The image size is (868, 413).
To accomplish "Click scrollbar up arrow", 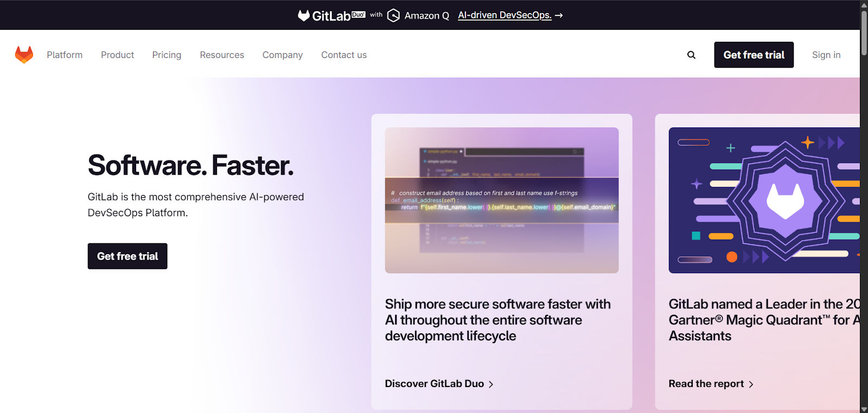I will 864,4.
